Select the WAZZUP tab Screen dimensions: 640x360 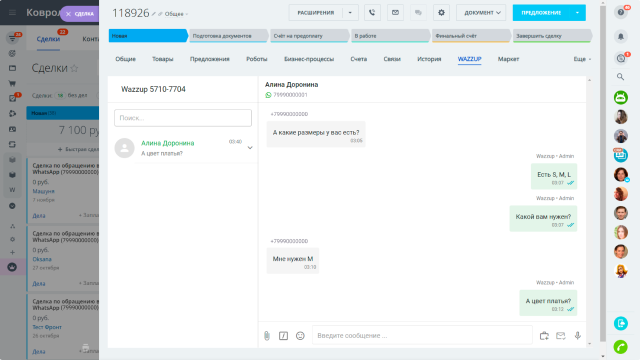point(469,59)
